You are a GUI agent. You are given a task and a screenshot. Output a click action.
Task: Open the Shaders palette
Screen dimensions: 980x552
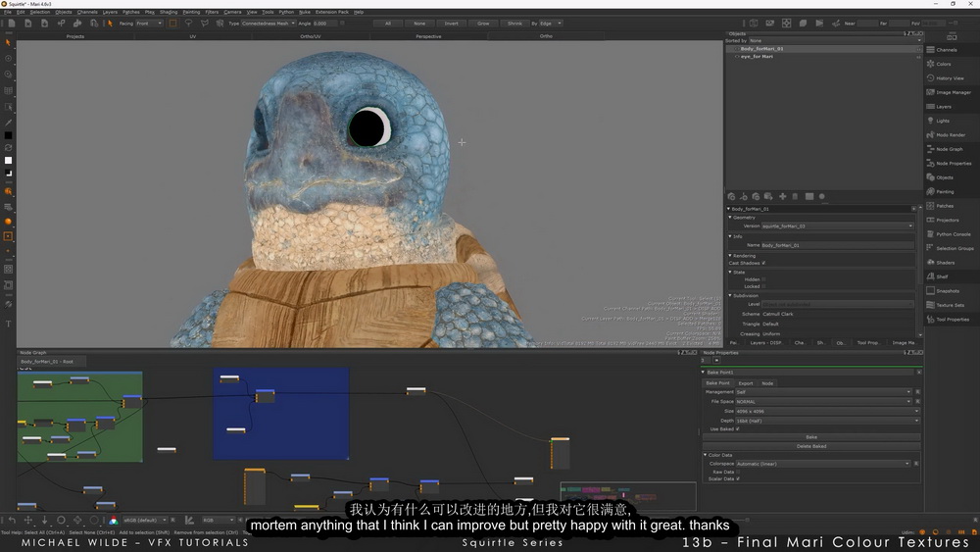tap(945, 263)
